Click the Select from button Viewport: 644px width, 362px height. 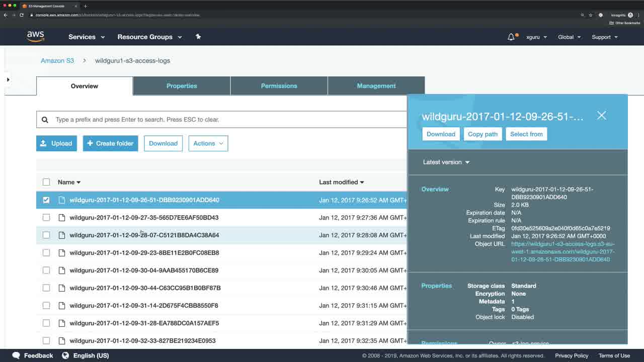click(x=526, y=134)
